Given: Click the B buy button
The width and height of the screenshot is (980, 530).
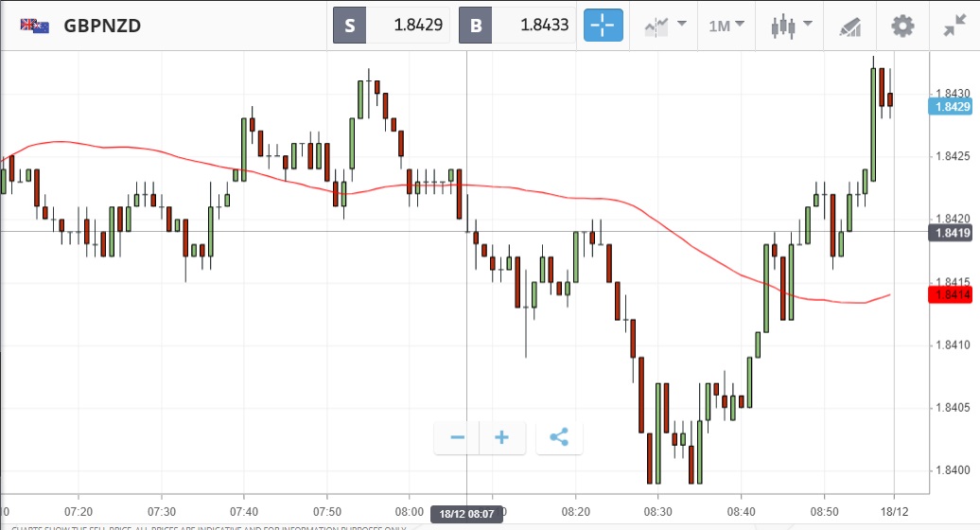Looking at the screenshot, I should click(475, 26).
